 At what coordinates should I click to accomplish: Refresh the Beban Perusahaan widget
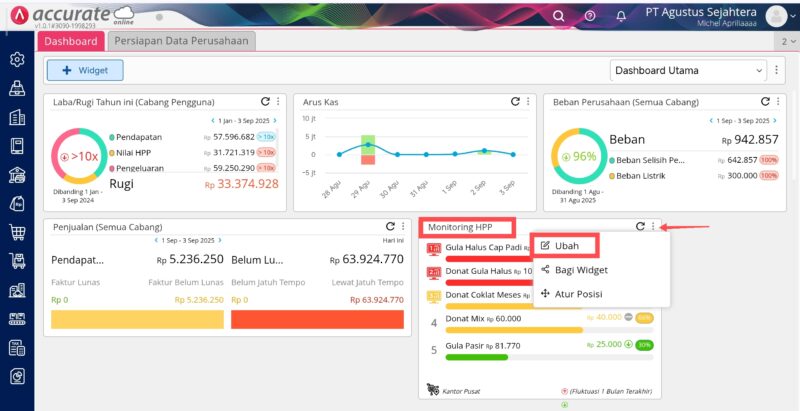(763, 101)
